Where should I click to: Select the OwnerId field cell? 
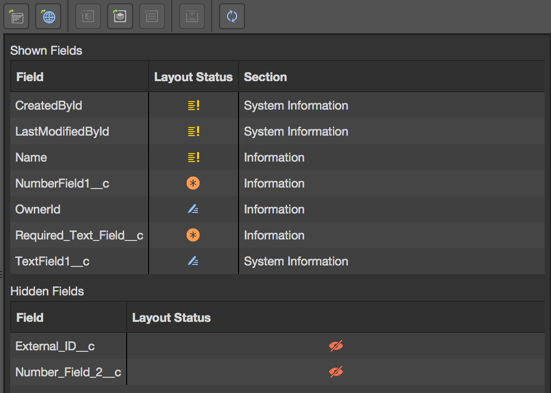point(79,209)
